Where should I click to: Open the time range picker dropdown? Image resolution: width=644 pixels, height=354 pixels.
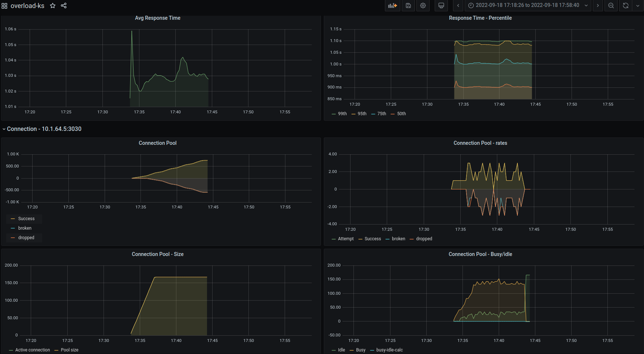(x=528, y=5)
